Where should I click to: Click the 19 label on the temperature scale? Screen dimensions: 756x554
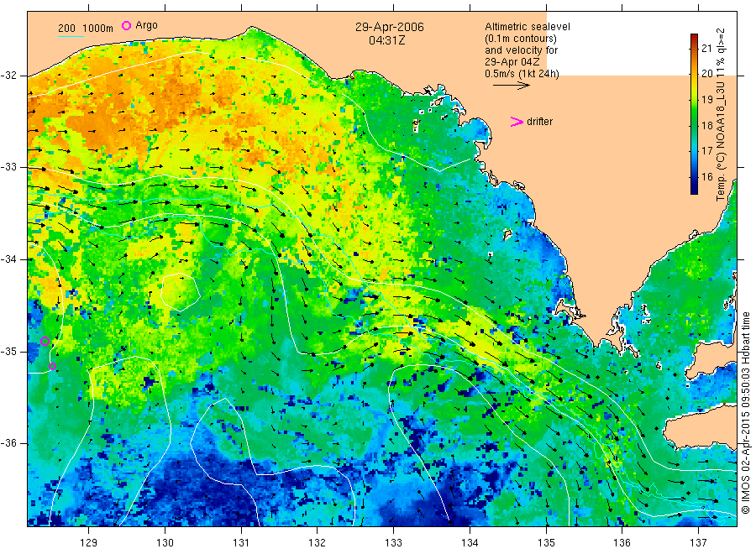pyautogui.click(x=706, y=100)
